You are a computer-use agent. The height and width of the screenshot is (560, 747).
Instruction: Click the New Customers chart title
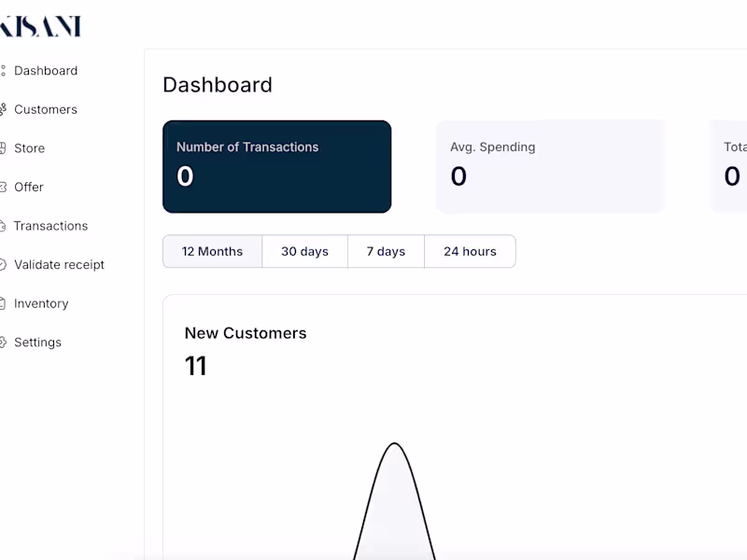click(x=246, y=333)
